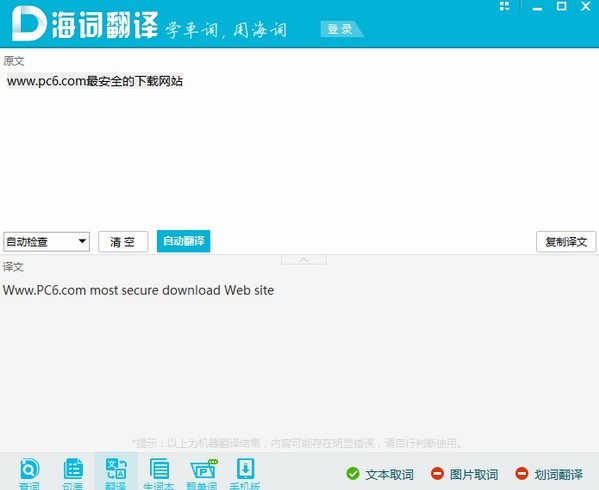Click the Dict.cn D logo
Image resolution: width=599 pixels, height=490 pixels.
[x=29, y=24]
